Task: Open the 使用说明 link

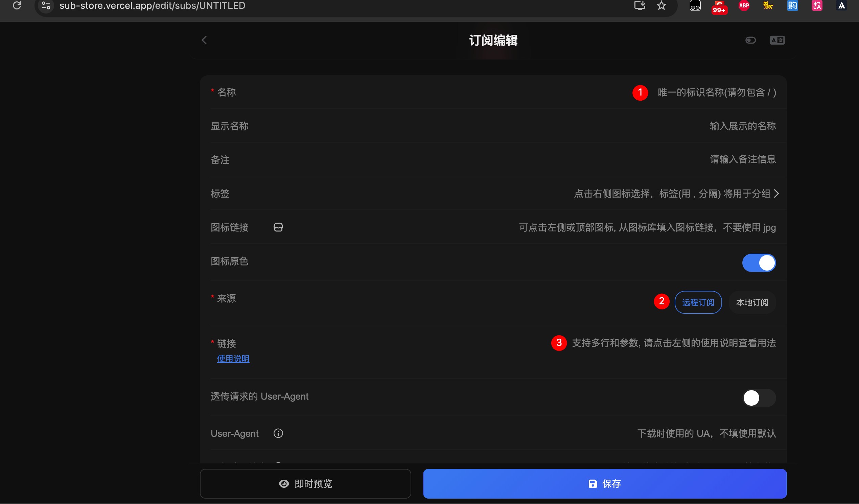Action: tap(233, 359)
